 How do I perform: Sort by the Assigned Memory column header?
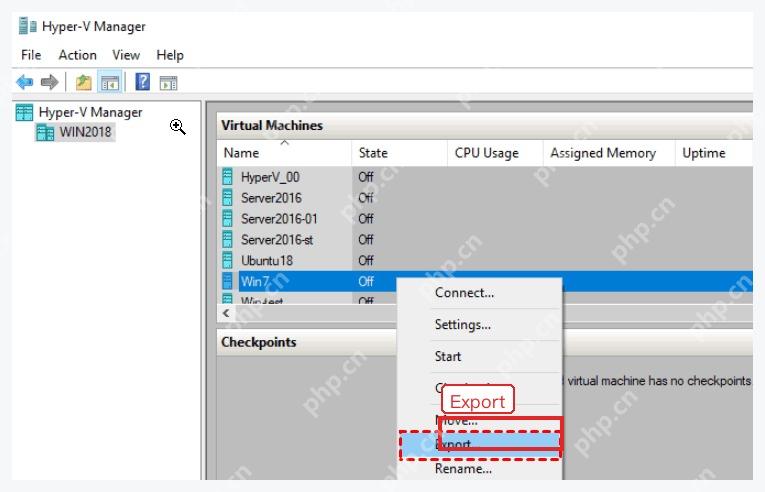click(x=609, y=153)
